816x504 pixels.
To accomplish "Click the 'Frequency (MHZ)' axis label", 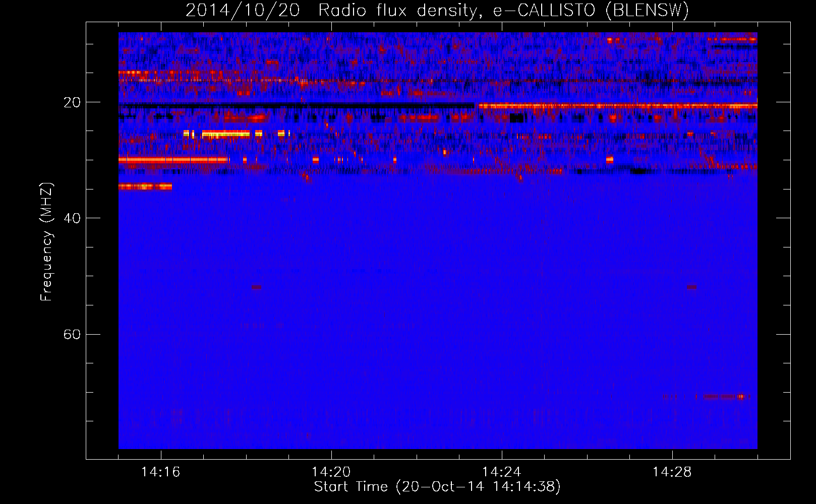I will (46, 241).
